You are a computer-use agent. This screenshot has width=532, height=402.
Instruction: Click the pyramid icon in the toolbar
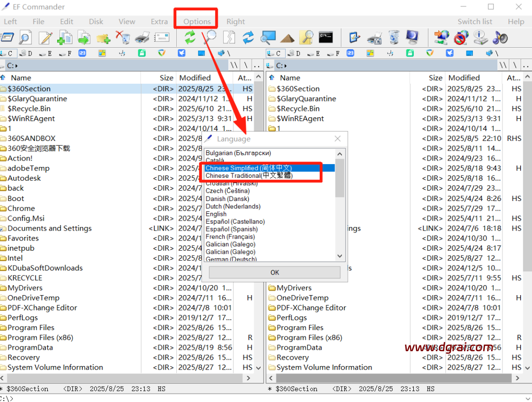[287, 37]
